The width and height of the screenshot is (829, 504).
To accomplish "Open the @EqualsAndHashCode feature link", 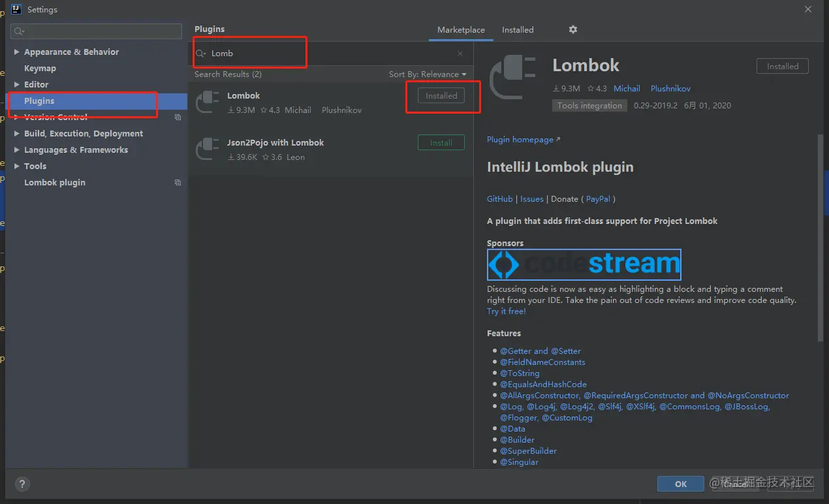I will point(543,385).
